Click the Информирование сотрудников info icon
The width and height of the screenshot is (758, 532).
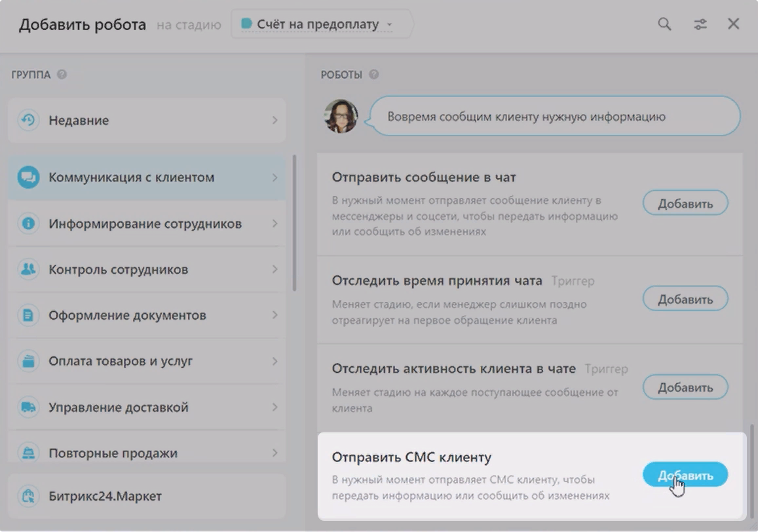tap(28, 223)
